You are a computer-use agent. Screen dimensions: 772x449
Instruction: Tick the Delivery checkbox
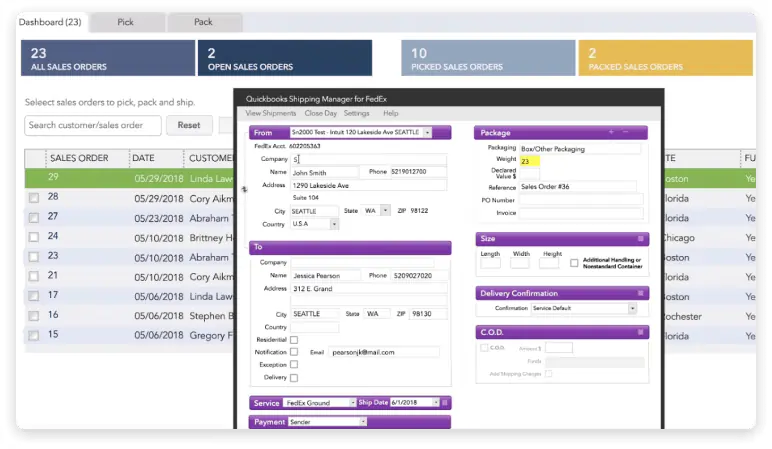pos(294,378)
